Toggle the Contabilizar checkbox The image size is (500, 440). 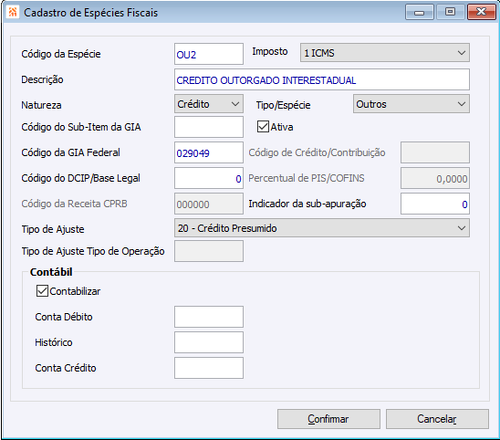click(42, 291)
